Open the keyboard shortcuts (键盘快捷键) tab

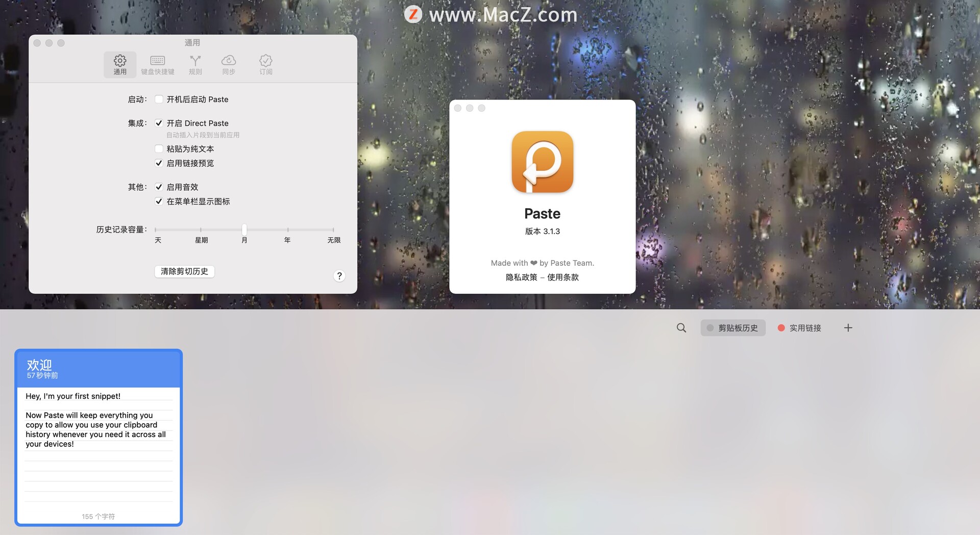[158, 65]
